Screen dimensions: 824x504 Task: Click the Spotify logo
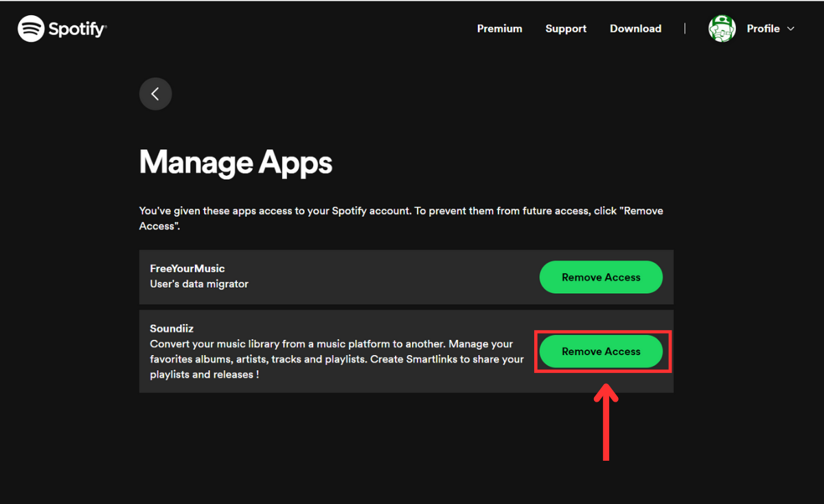[62, 29]
